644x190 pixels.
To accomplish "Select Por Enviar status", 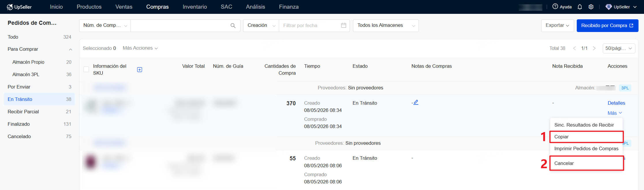I will (x=40, y=87).
